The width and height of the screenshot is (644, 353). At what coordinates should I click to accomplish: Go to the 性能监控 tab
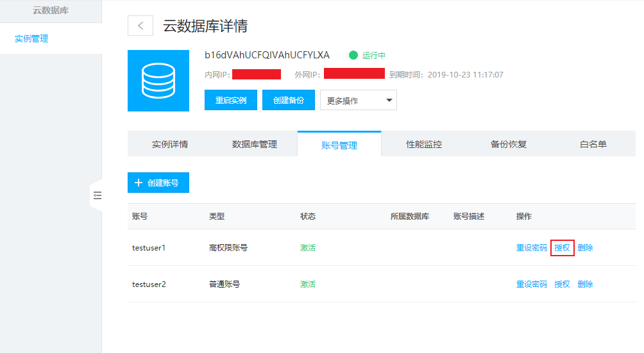(x=424, y=144)
